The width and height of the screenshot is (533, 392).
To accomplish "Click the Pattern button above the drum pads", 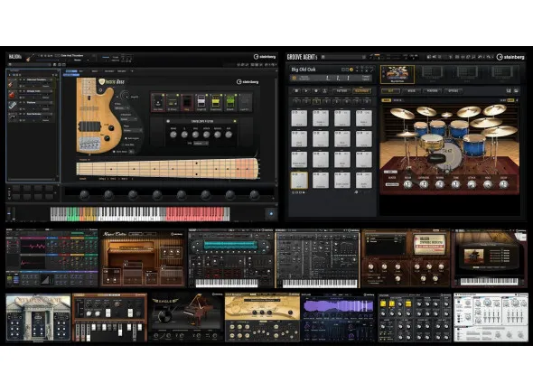I will tap(341, 91).
